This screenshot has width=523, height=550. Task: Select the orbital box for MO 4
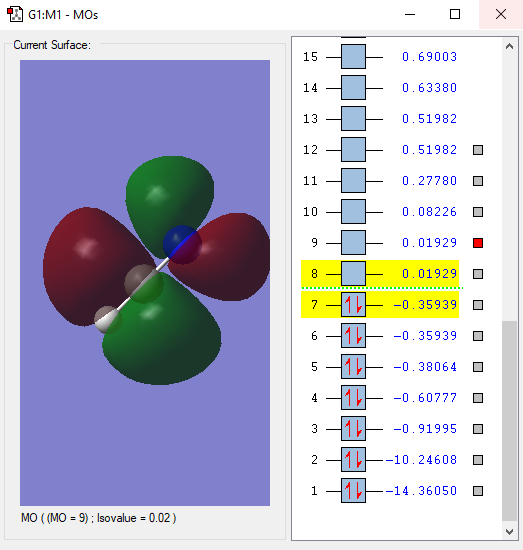click(x=353, y=398)
